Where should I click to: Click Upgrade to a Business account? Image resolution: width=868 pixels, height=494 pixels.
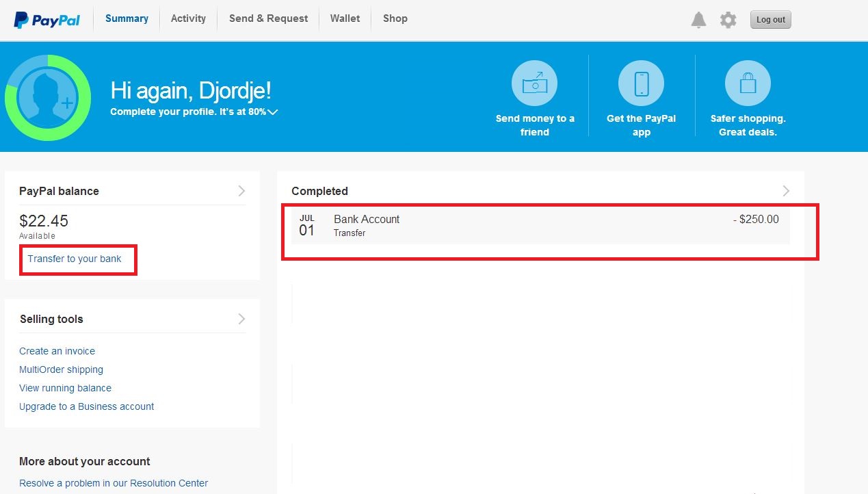point(87,406)
